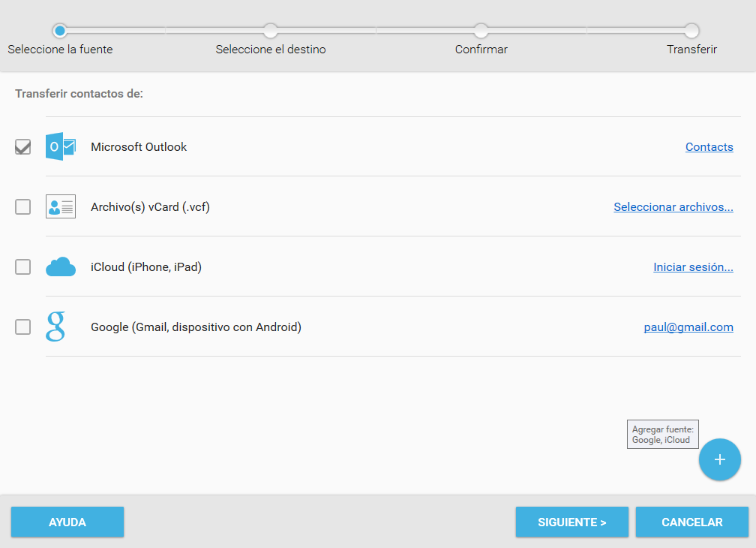Click the Google 'g' icon

click(55, 327)
